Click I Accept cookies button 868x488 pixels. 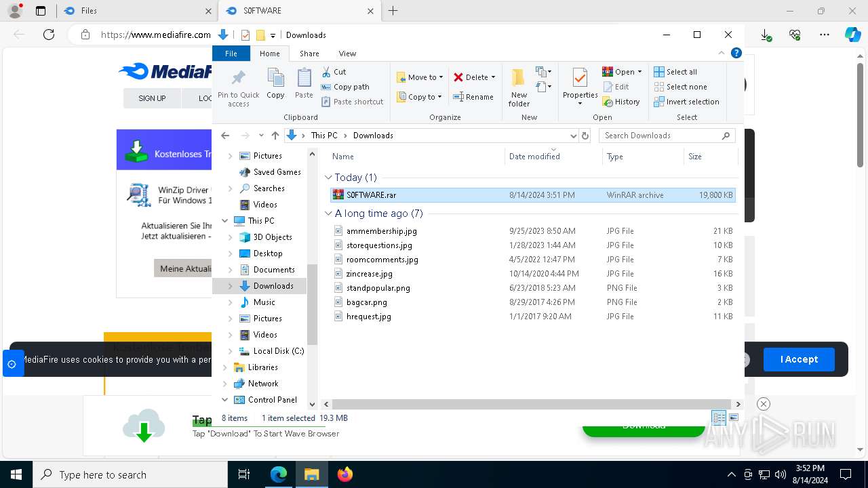click(799, 359)
